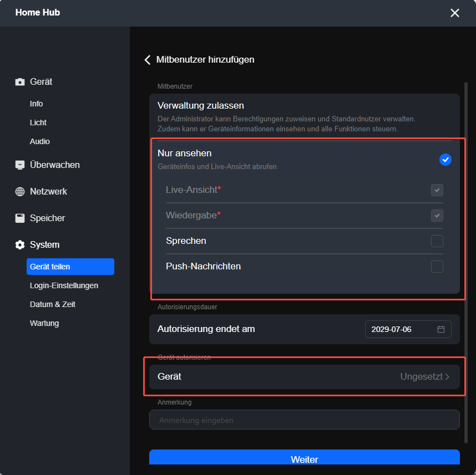This screenshot has width=476, height=475.
Task: Click the Anmerkung eingeben input field
Action: (x=305, y=420)
